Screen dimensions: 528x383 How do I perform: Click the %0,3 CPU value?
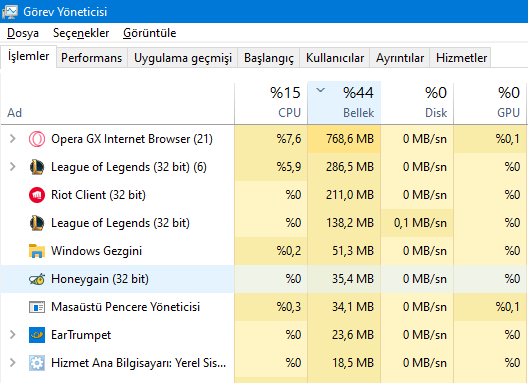289,307
